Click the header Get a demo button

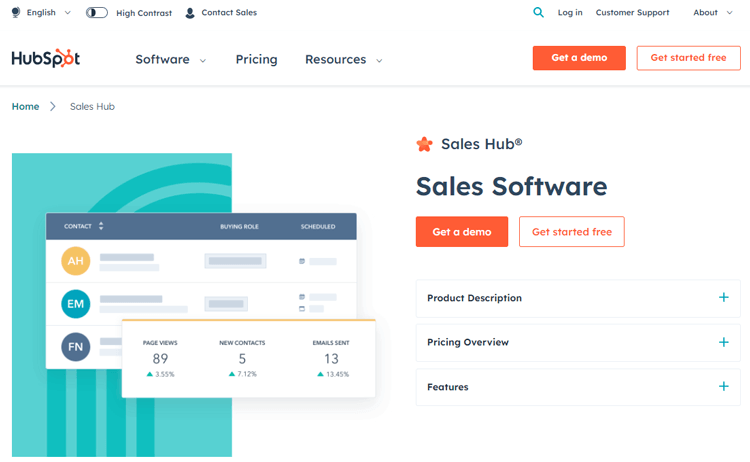(x=579, y=58)
